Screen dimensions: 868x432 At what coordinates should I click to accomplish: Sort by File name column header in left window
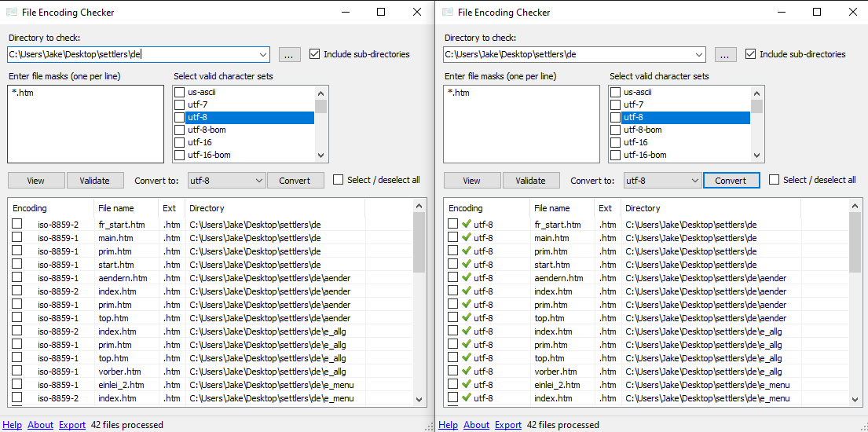pos(126,208)
